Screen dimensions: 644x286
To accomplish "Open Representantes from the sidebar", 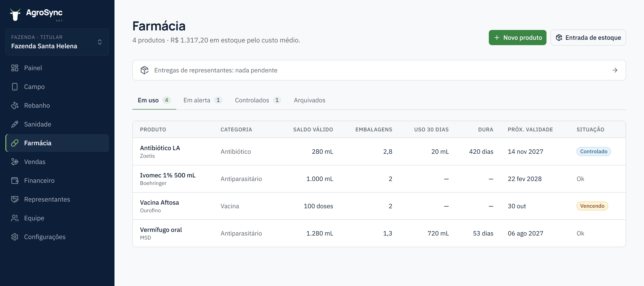I will 57,199.
